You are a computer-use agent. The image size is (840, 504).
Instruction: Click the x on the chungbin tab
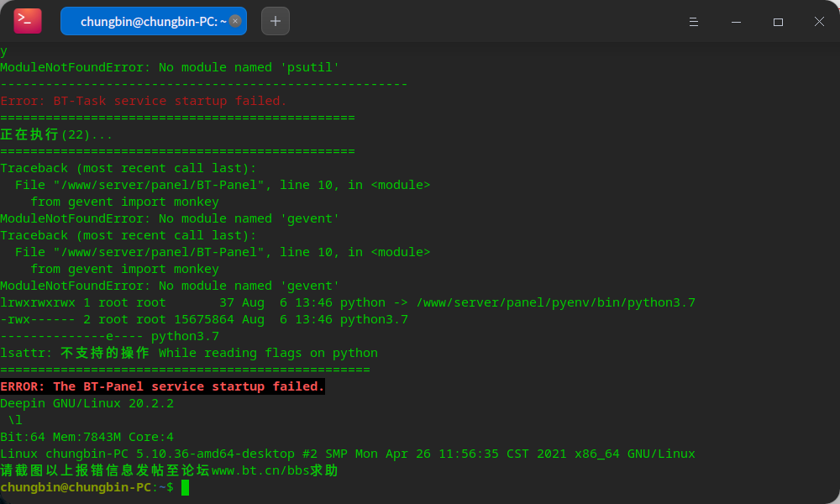(x=235, y=21)
